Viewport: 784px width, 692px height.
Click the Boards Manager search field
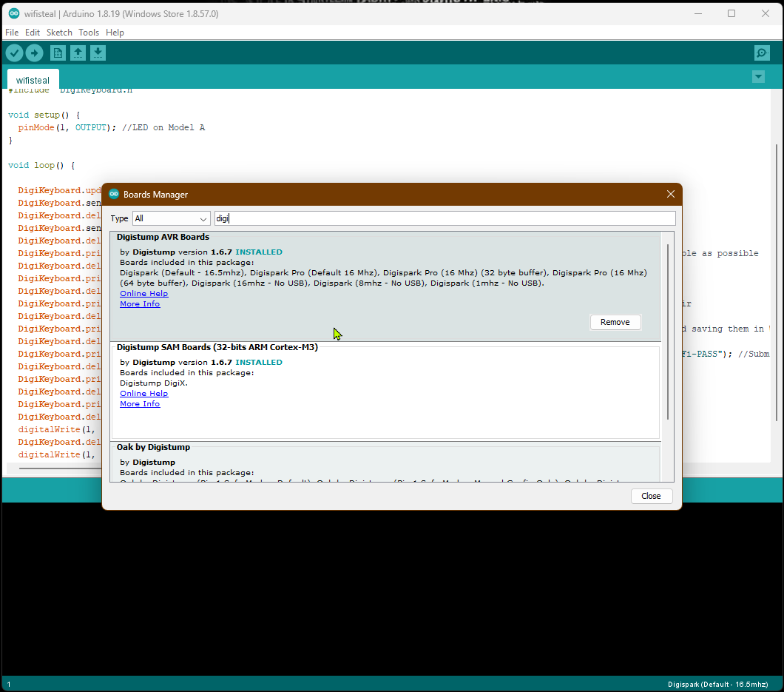(x=445, y=218)
